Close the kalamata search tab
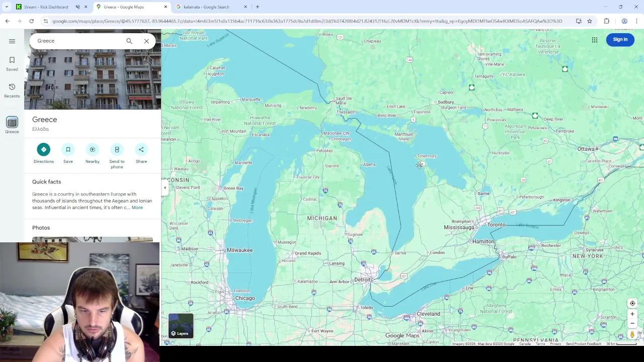 pos(246,7)
